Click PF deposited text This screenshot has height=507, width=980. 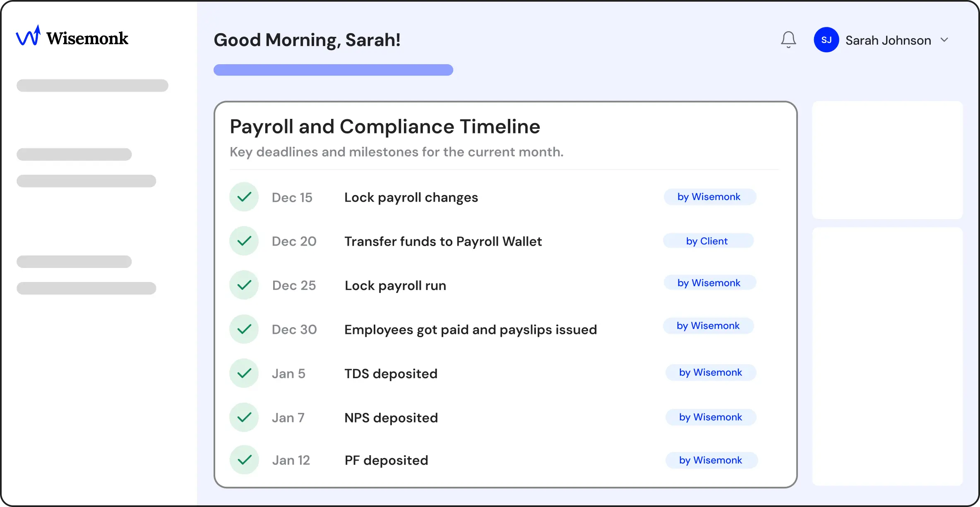[386, 460]
